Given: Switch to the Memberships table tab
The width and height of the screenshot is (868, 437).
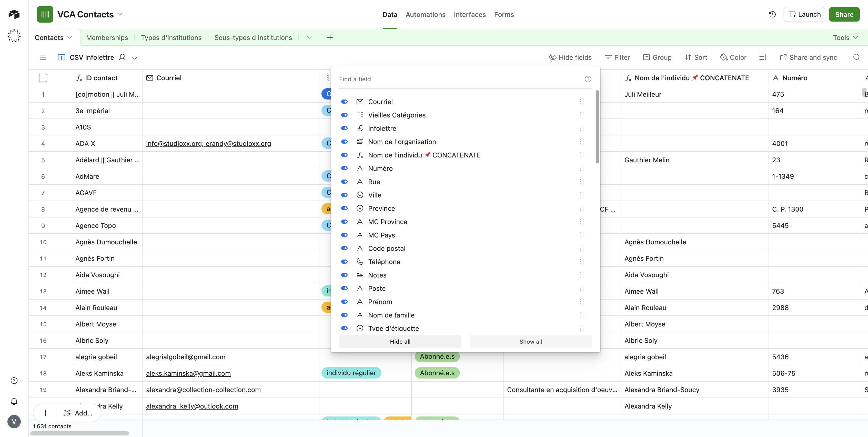Looking at the screenshot, I should (107, 37).
